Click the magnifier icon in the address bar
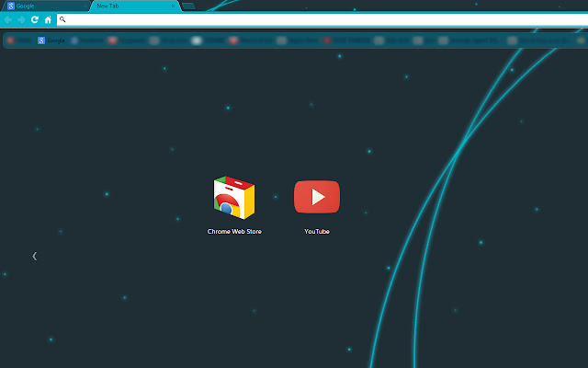588x368 pixels. pos(62,19)
